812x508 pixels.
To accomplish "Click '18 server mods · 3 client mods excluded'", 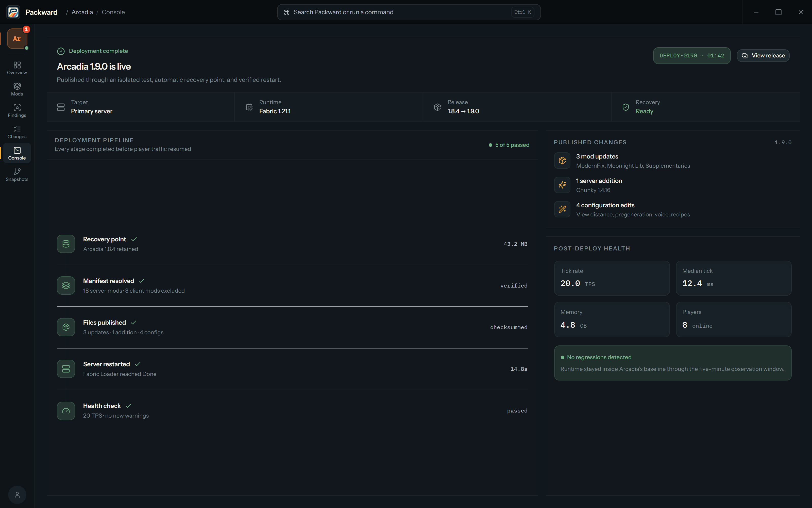I will 134,291.
